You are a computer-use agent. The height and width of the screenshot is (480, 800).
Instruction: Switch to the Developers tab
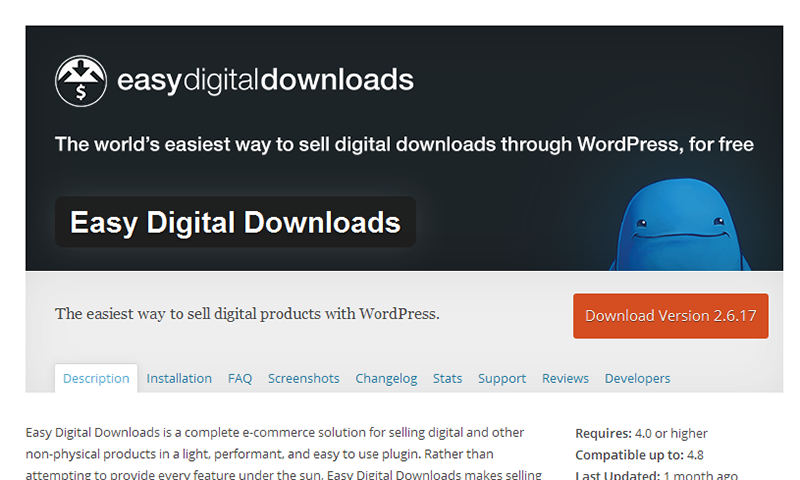(x=637, y=378)
